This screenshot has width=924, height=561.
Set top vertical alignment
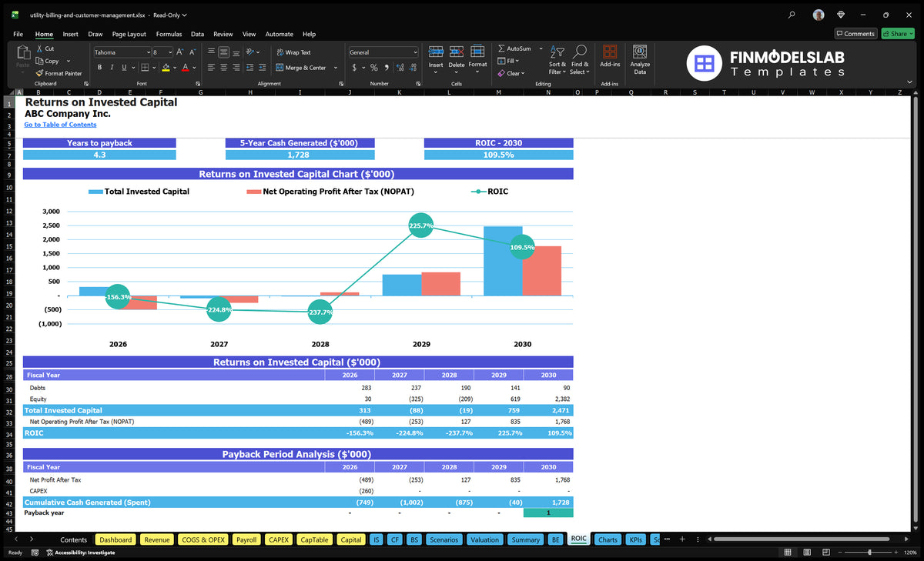tap(212, 52)
